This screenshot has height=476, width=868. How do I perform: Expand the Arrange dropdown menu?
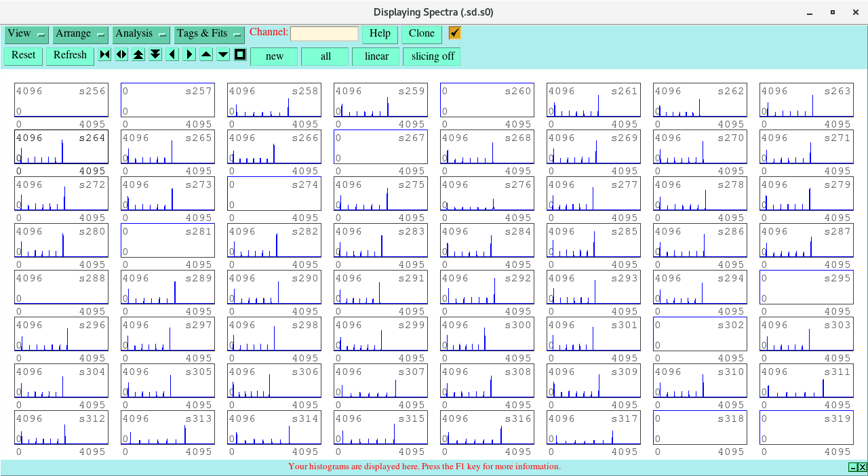[x=81, y=34]
